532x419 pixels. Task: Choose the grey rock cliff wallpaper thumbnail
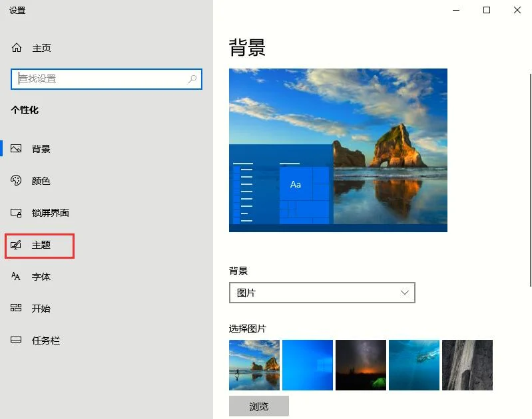click(x=467, y=365)
